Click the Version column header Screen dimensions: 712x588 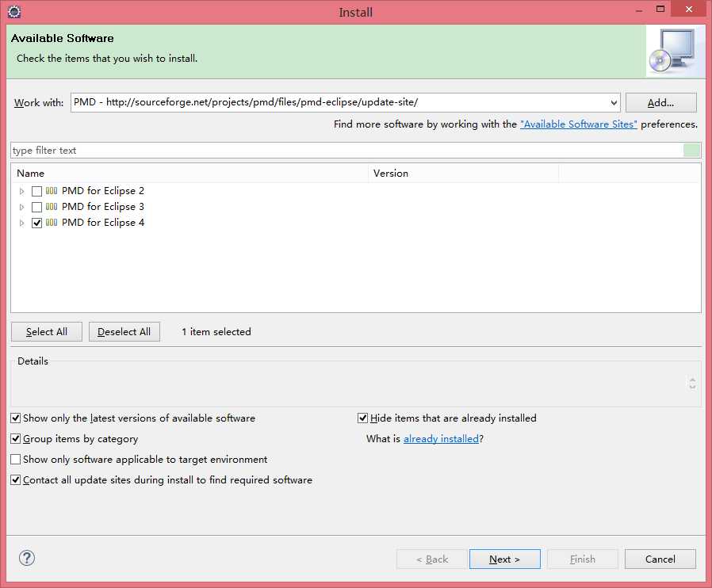463,173
